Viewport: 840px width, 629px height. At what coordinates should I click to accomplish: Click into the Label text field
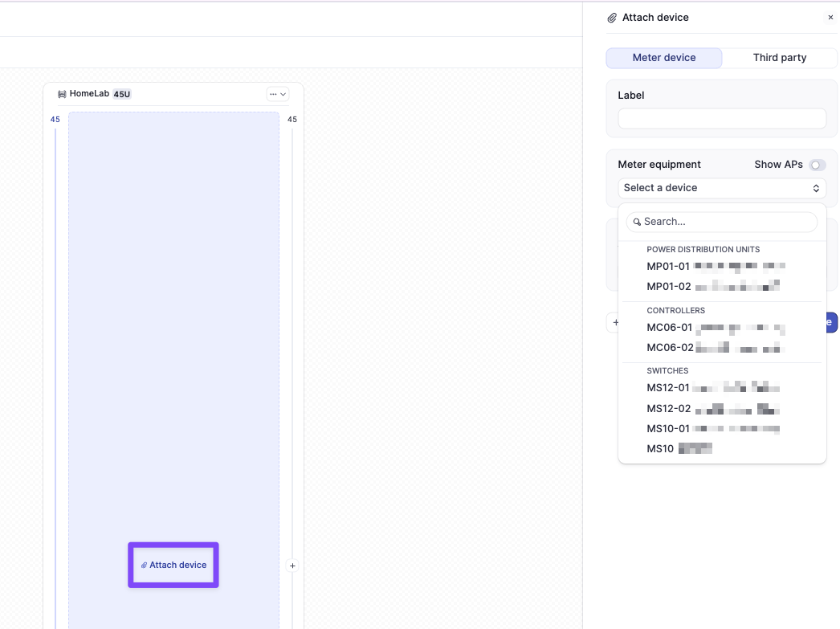point(721,119)
